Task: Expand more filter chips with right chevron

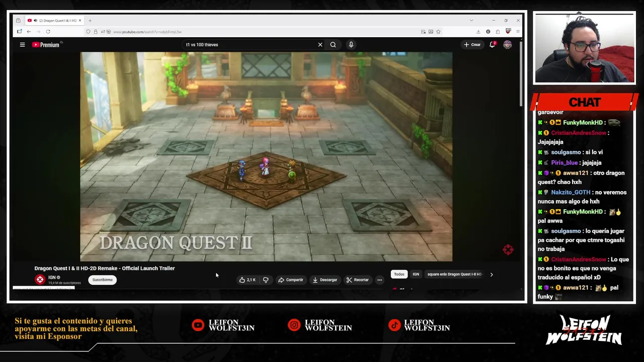Action: point(492,275)
